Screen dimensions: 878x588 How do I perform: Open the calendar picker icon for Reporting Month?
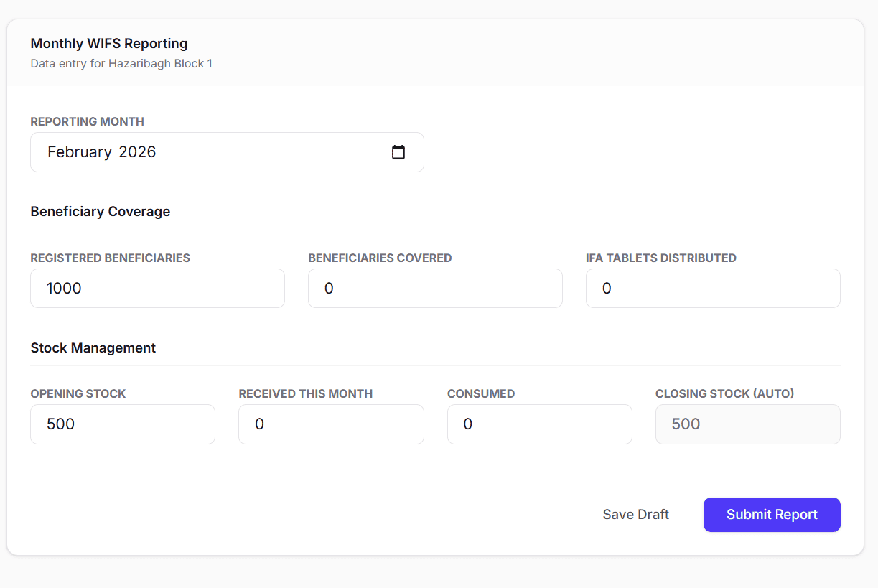tap(398, 152)
